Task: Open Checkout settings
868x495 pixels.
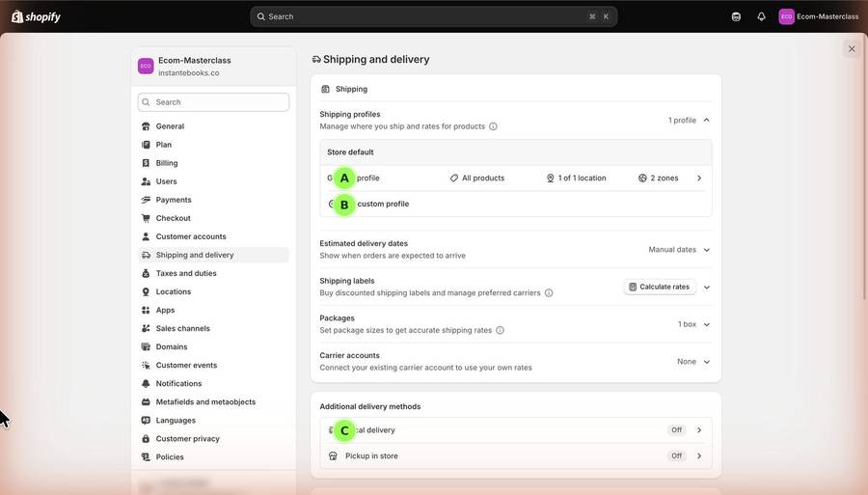Action: pyautogui.click(x=213, y=218)
